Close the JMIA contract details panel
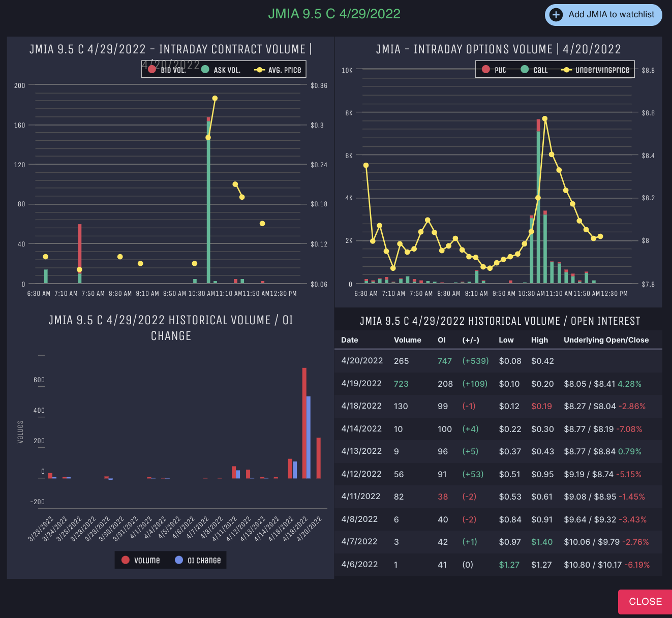672x618 pixels. pyautogui.click(x=645, y=602)
